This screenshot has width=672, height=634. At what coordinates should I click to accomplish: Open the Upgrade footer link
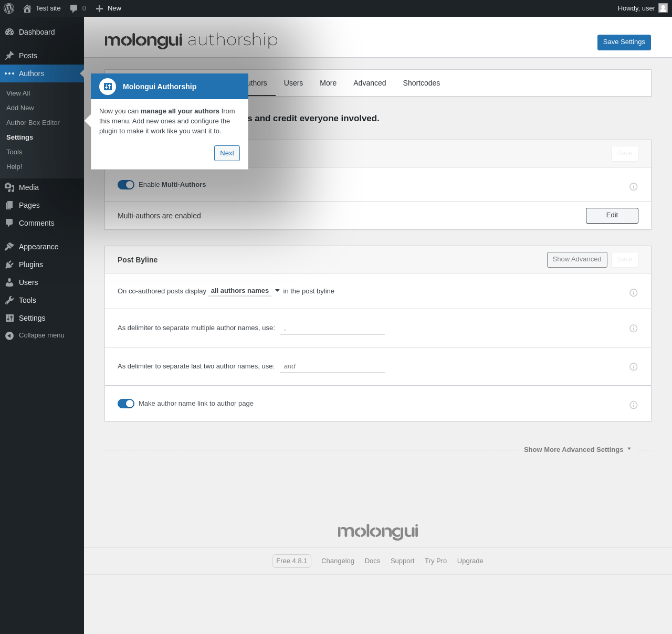click(x=470, y=561)
